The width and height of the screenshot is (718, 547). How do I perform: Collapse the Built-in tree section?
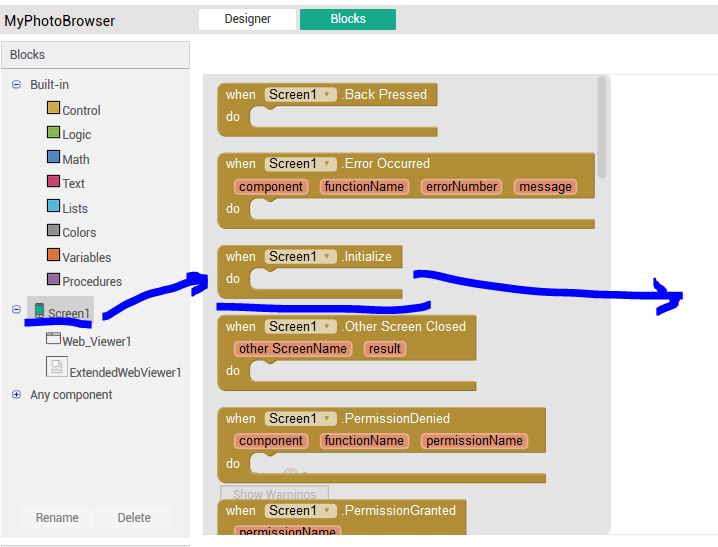coord(16,84)
